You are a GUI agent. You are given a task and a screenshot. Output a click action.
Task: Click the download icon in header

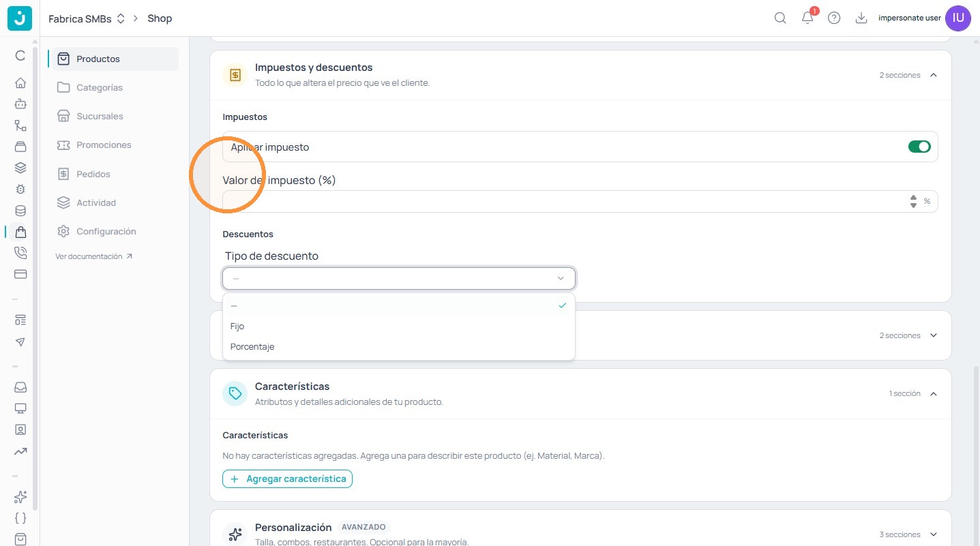861,18
